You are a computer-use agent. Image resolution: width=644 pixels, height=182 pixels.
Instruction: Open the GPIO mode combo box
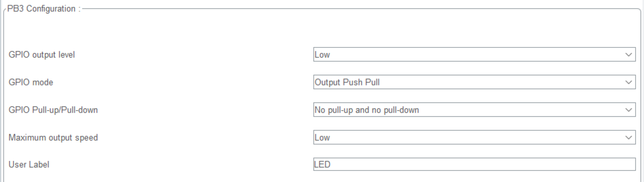click(474, 82)
